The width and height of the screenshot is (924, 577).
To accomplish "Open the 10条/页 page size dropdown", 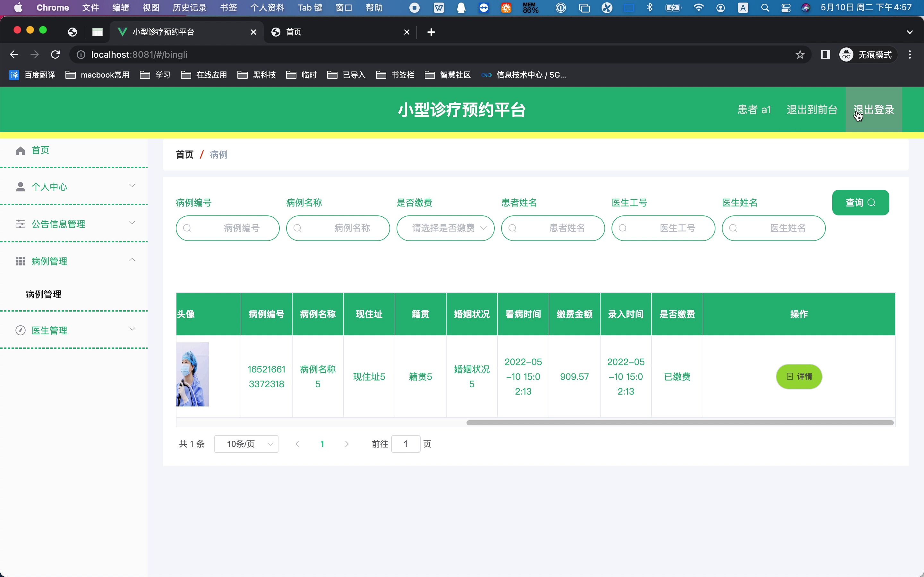I will [x=246, y=444].
